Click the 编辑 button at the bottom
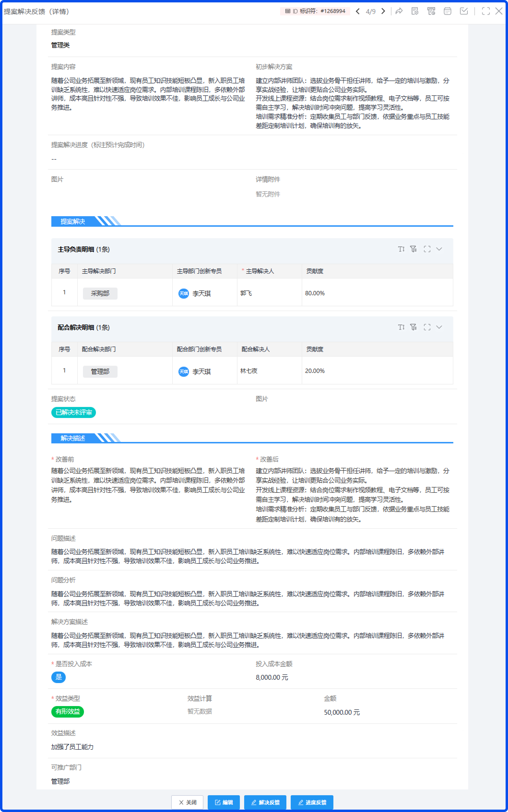Viewport: 508px width, 812px height. coord(224,802)
